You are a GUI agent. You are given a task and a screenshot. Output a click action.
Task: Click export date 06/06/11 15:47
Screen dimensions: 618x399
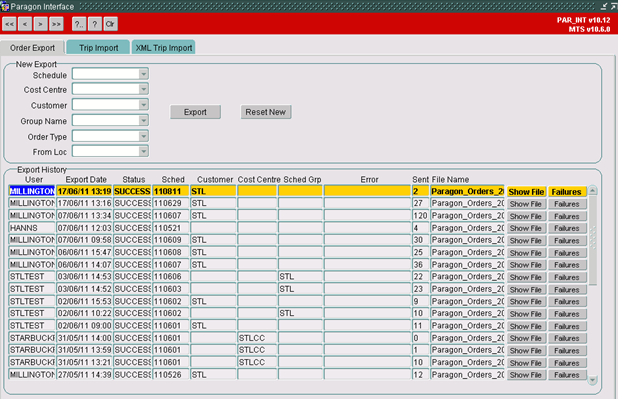click(84, 252)
